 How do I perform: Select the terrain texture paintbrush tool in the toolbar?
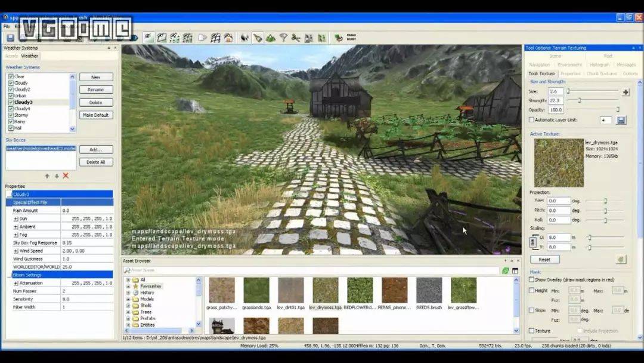tap(258, 38)
